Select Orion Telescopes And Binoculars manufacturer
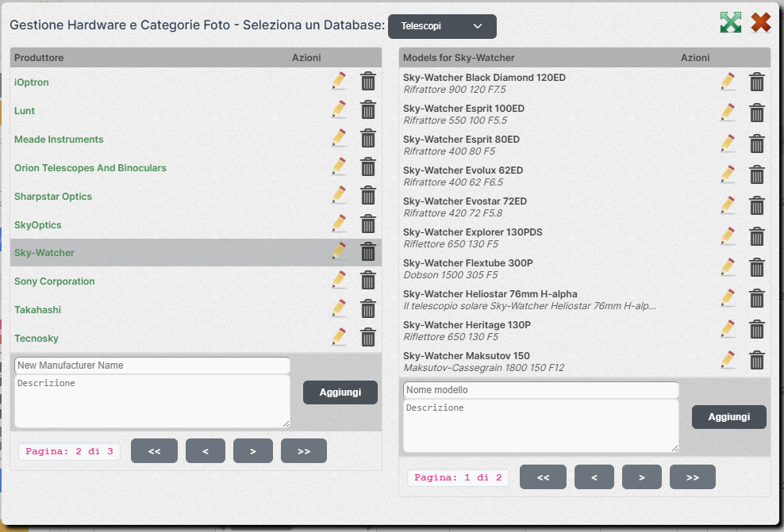Screen dimensions: 784x532 coord(90,168)
